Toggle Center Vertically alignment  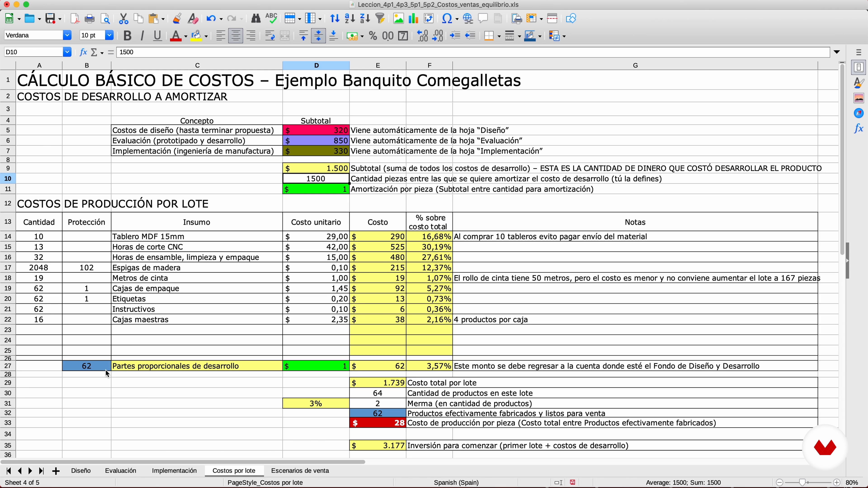click(318, 36)
